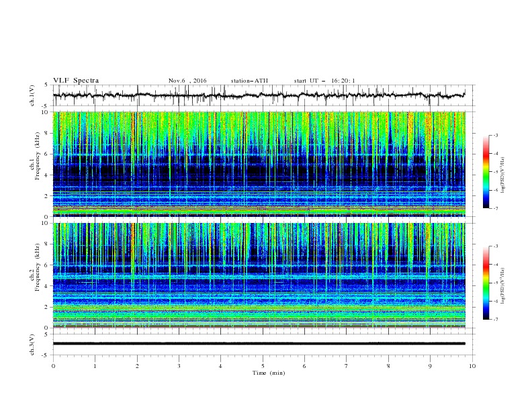Image resolution: width=532 pixels, height=411 pixels.
Task: Click time axis tick label "7"
Action: click(x=347, y=366)
